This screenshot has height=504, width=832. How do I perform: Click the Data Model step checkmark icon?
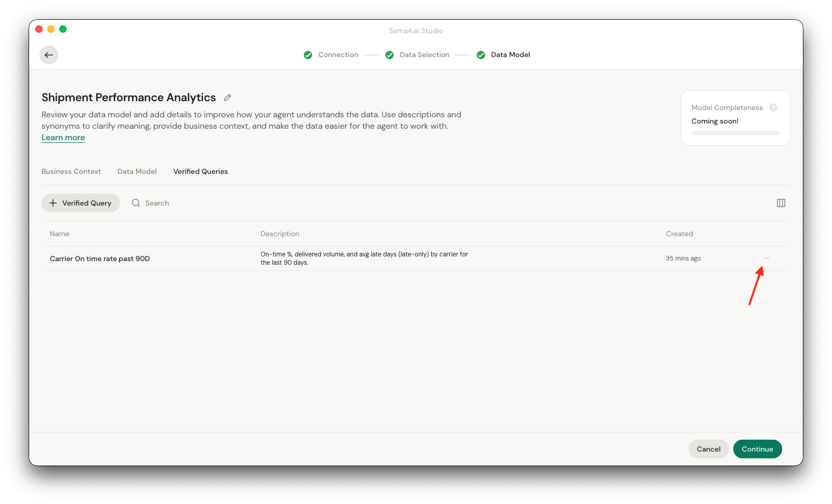pyautogui.click(x=480, y=55)
